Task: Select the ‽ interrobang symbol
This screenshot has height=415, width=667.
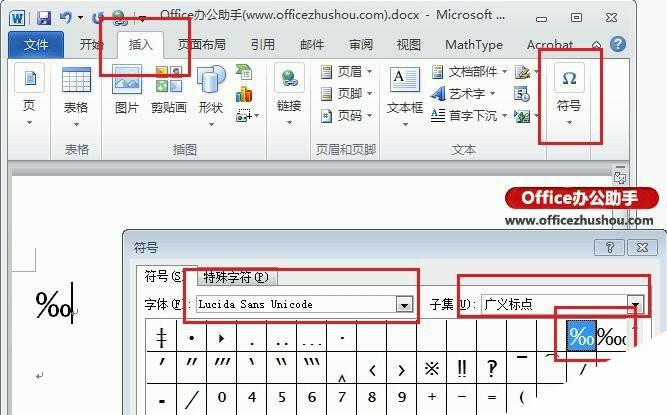Action: [492, 368]
